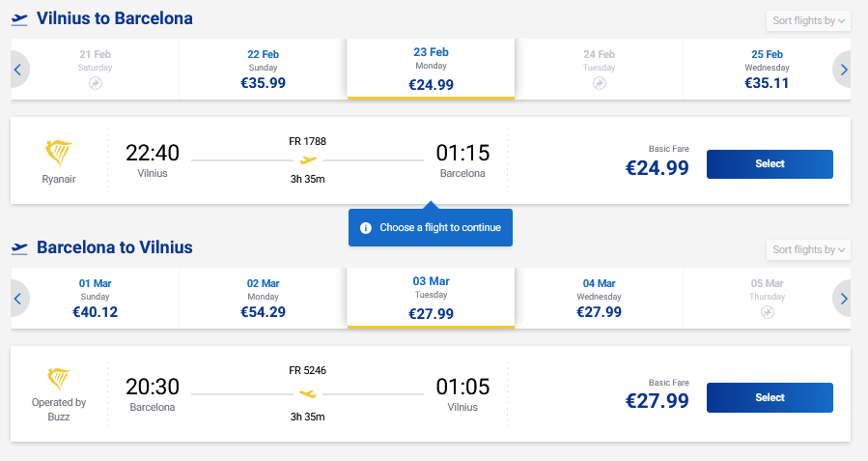
Task: Choose the 01 Mar Sunday €40.12 date
Action: 96,298
